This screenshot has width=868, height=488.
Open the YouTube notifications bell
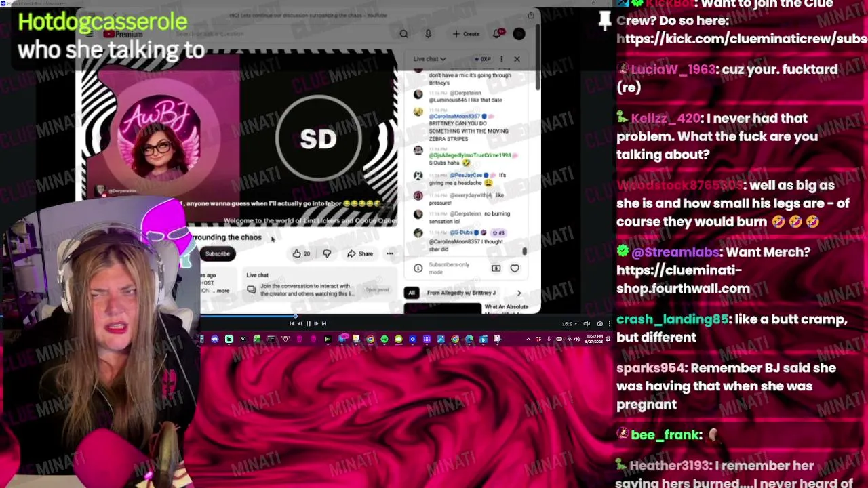pyautogui.click(x=498, y=33)
